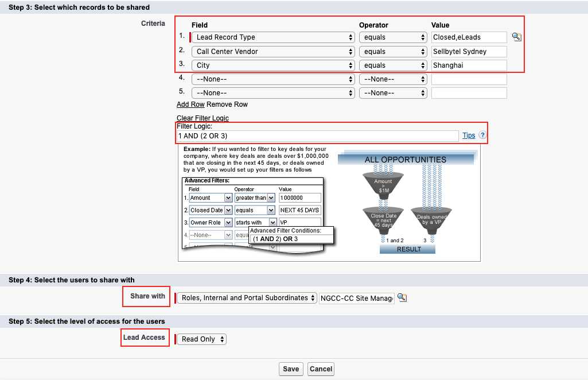Click the Cancel button

[321, 369]
